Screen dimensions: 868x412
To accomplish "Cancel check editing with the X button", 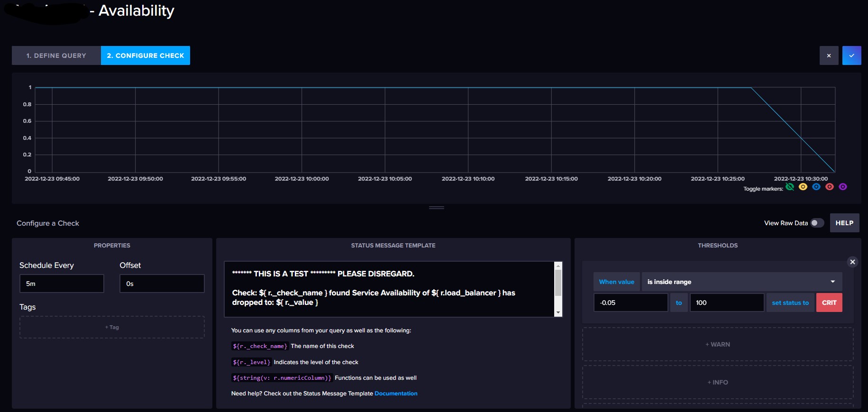I will (829, 55).
